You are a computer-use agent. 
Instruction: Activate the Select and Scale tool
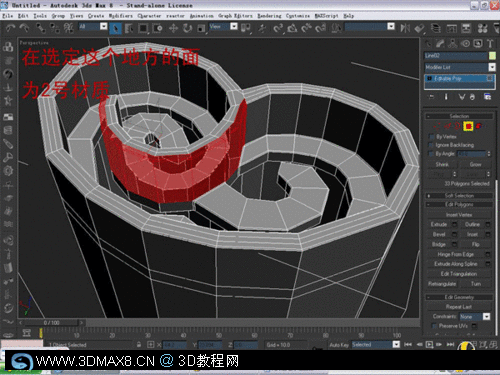[201, 28]
